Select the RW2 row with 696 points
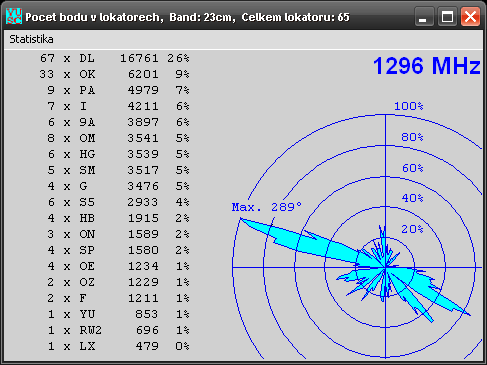Image resolution: width=487 pixels, height=365 pixels. coord(114,330)
